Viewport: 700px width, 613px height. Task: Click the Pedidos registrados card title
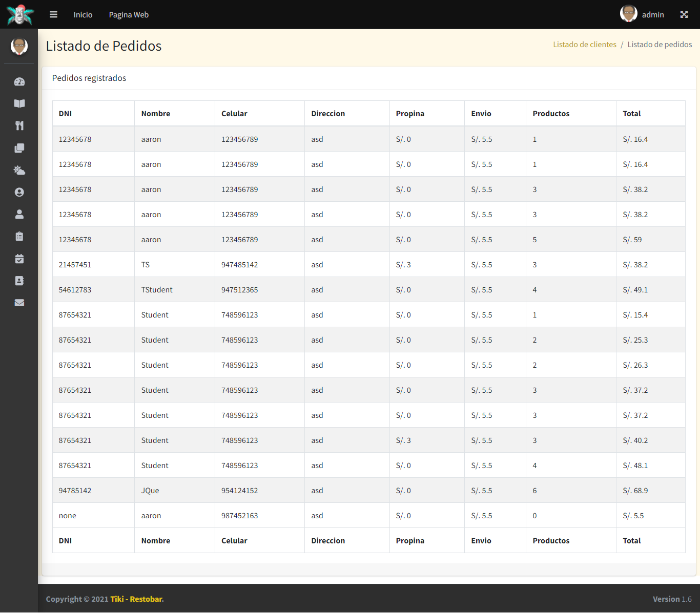coord(89,78)
